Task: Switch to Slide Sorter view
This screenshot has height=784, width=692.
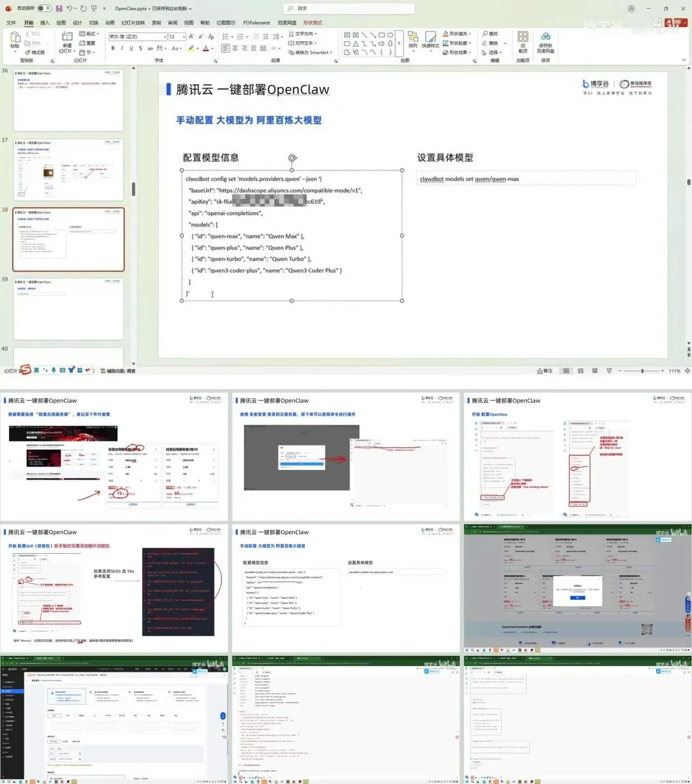Action: click(x=581, y=371)
